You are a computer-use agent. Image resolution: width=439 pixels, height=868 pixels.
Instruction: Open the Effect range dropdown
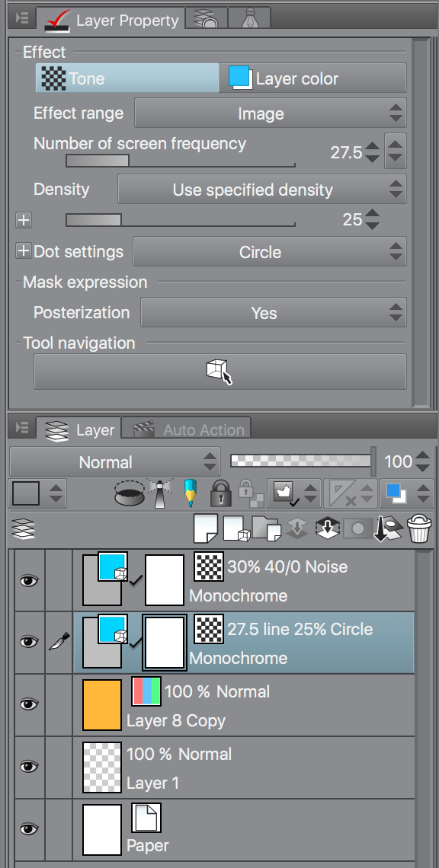[x=271, y=113]
